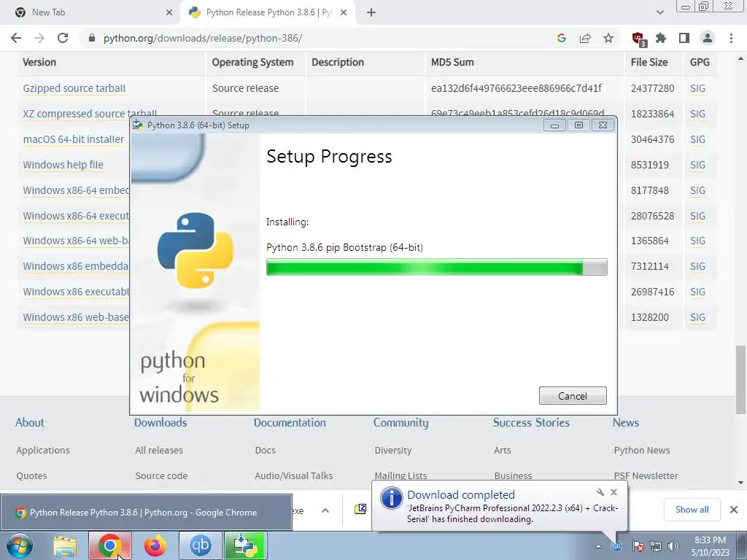Close the New Tab tab
747x560 pixels.
pyautogui.click(x=169, y=13)
